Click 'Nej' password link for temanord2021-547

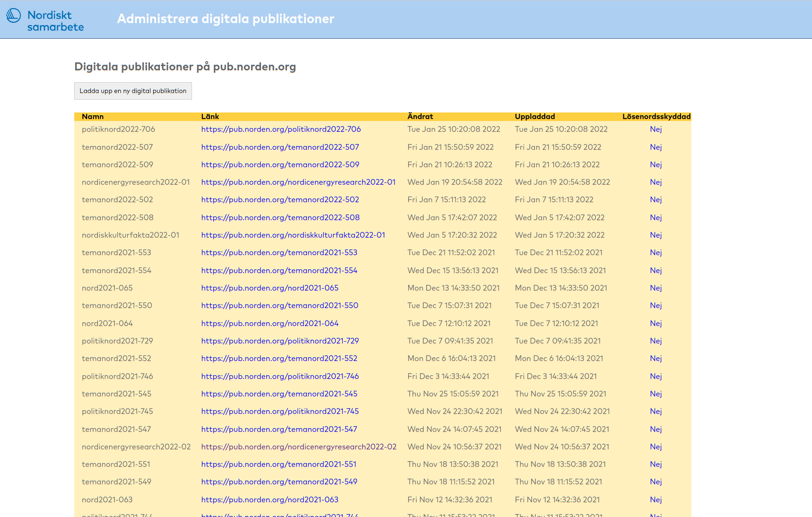click(x=656, y=429)
